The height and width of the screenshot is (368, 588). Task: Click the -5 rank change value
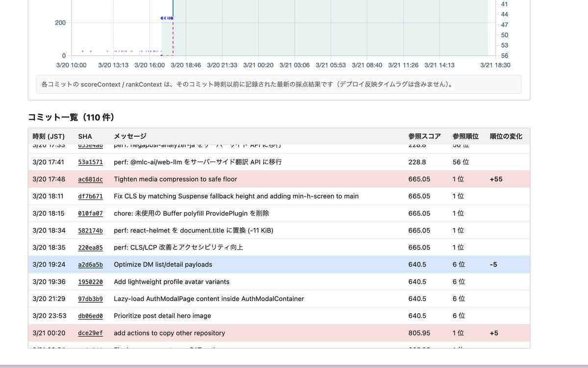coord(493,265)
